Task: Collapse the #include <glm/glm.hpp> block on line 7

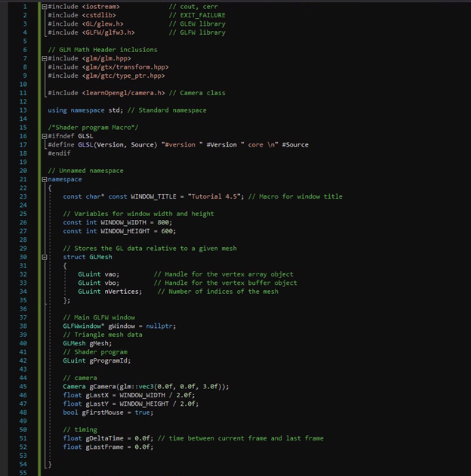Action: coord(45,58)
